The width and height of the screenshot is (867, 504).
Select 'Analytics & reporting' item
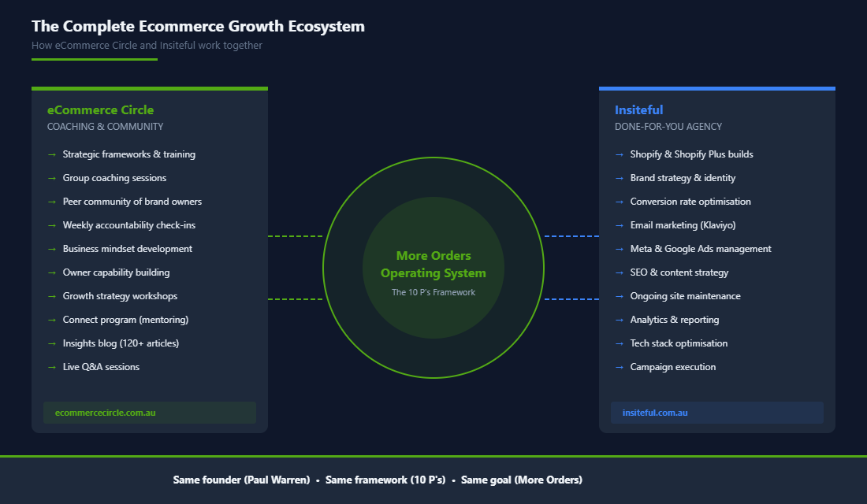675,320
